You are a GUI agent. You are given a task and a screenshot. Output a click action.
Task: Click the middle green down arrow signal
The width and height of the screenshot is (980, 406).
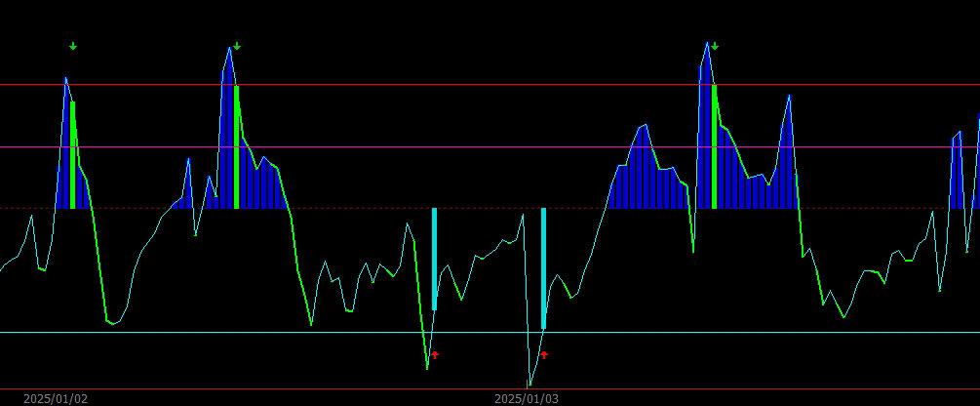237,46
